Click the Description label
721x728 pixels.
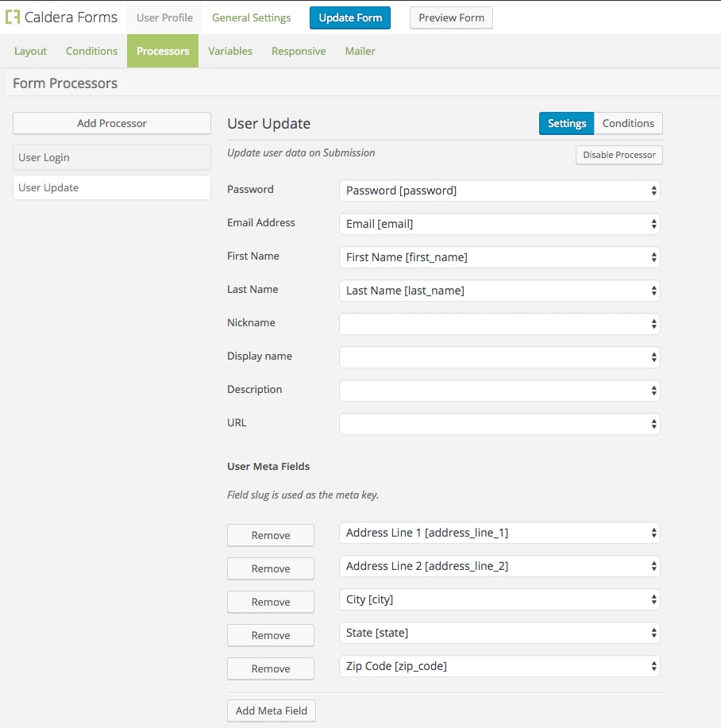click(254, 390)
